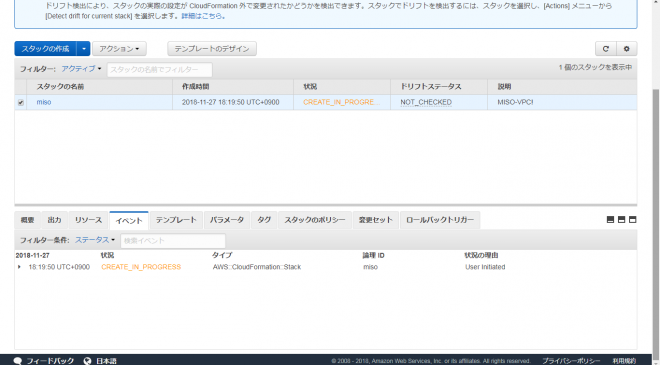The height and width of the screenshot is (365, 660).
Task: Toggle the checkbox for the miso stack
Action: pos(21,103)
